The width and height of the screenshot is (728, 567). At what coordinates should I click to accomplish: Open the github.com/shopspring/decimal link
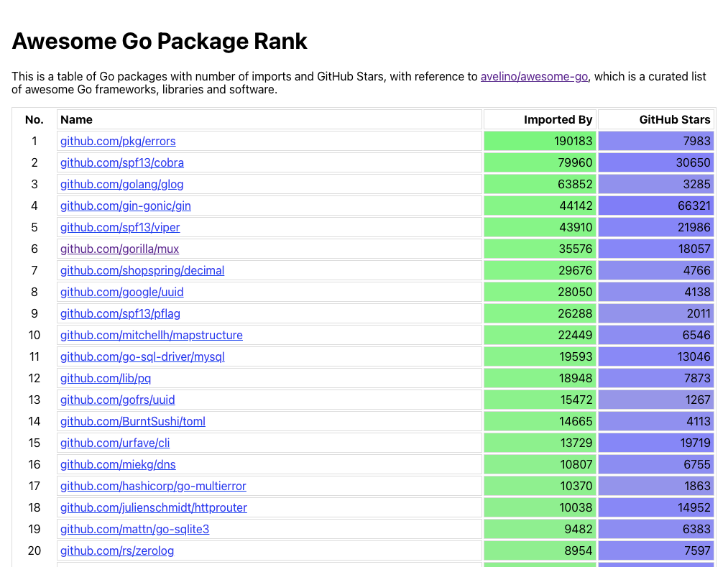click(142, 270)
